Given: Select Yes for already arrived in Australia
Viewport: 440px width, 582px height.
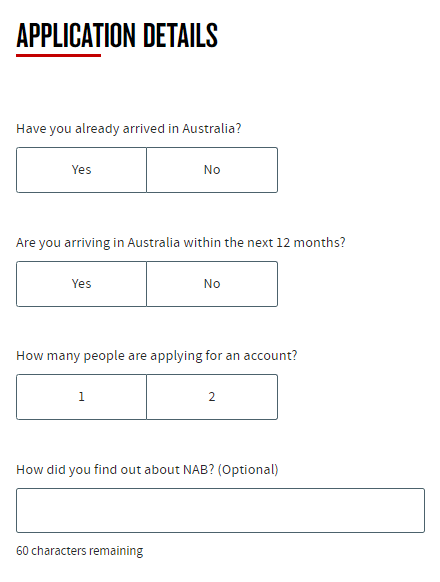Looking at the screenshot, I should click(x=81, y=170).
